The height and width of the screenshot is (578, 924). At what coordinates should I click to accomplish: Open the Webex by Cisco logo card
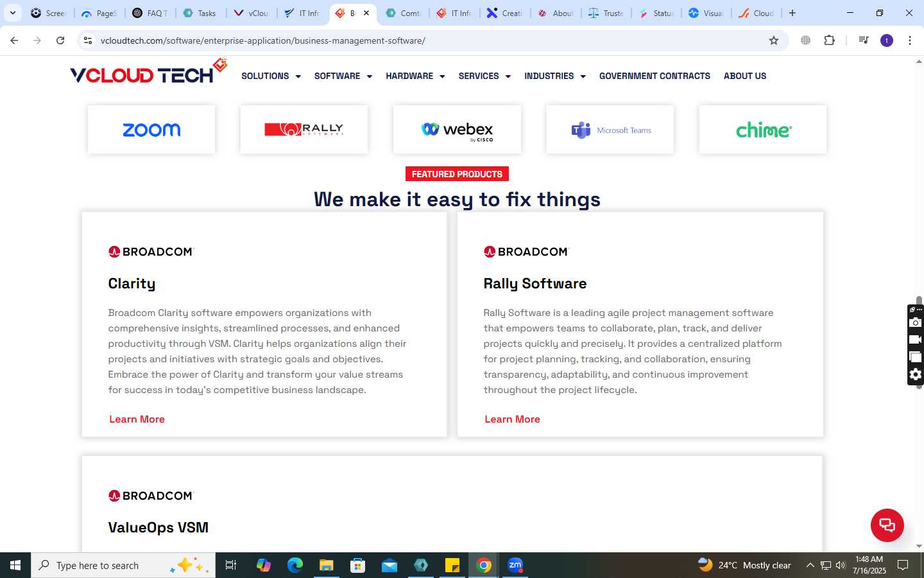(457, 130)
